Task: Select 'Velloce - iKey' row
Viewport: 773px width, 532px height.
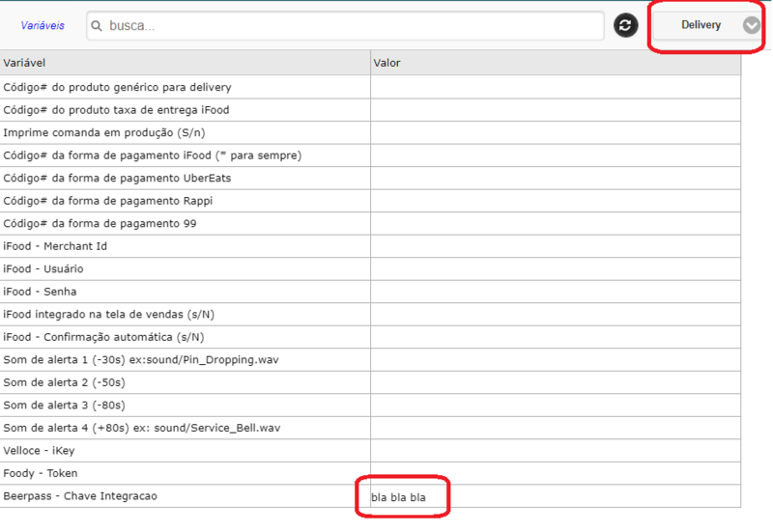Action: tap(370, 450)
